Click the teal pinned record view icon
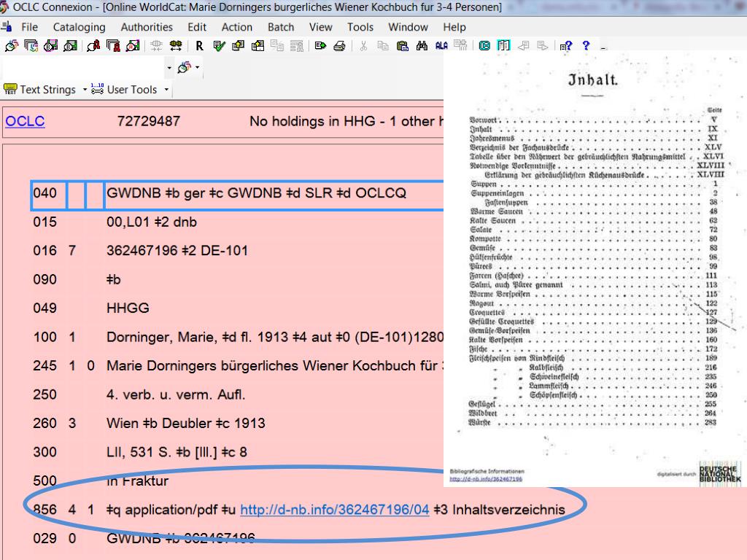 coord(484,46)
